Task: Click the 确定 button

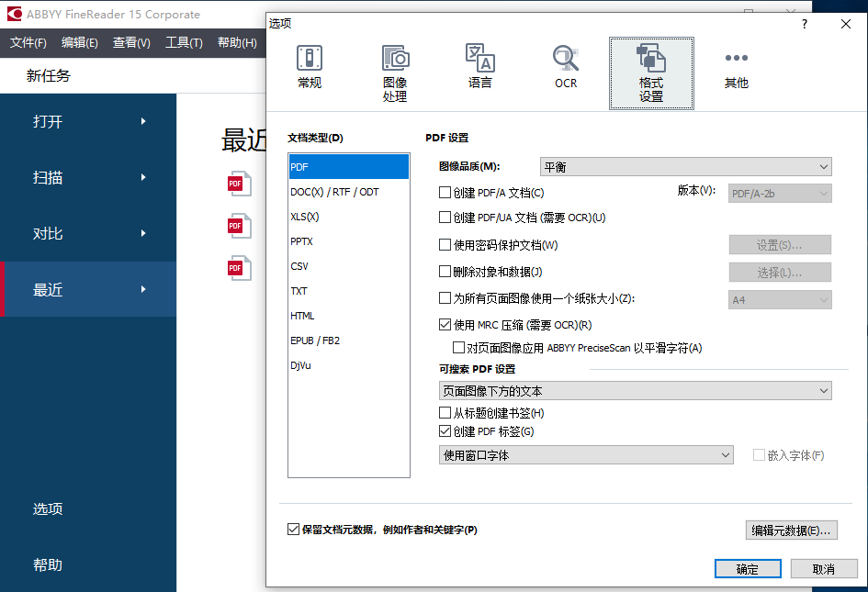Action: tap(747, 568)
